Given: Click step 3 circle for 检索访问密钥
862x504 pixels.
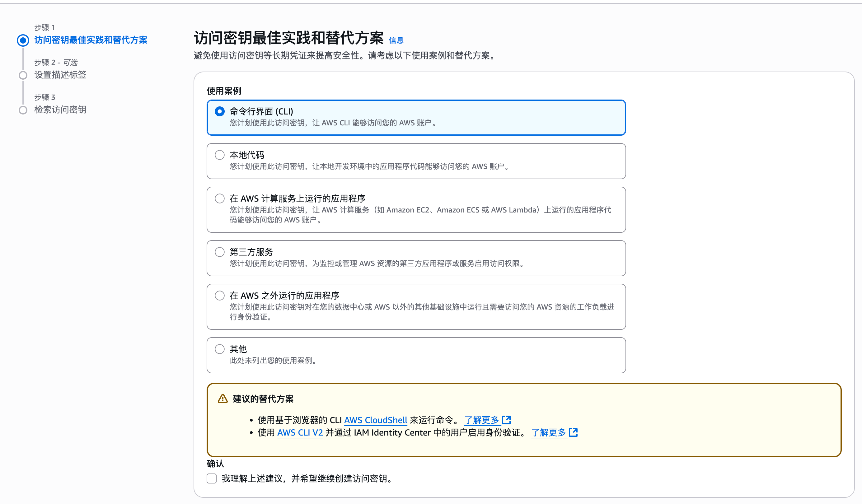Looking at the screenshot, I should (x=23, y=110).
